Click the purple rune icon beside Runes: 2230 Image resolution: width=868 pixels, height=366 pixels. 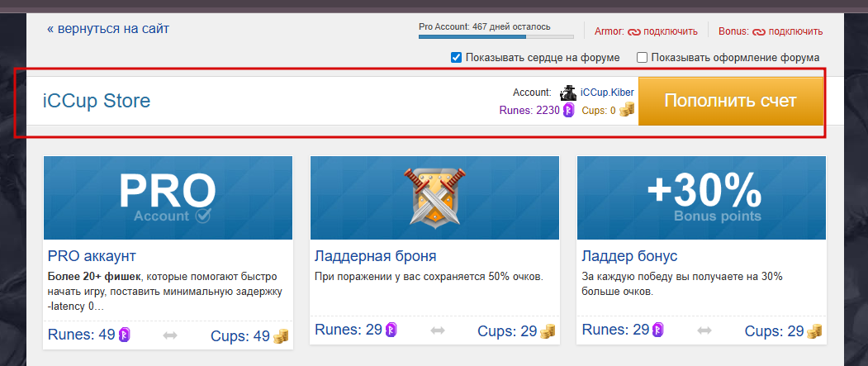coord(568,110)
